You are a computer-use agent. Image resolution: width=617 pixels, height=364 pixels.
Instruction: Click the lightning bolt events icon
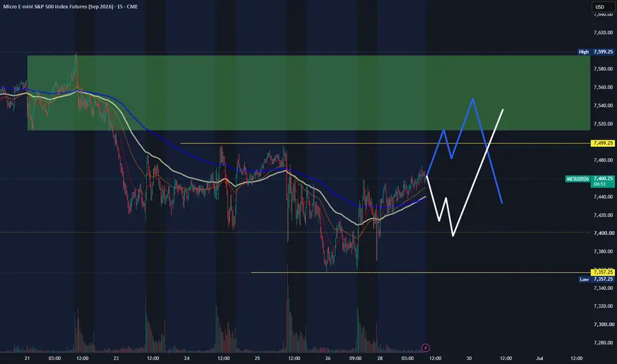tap(426, 347)
